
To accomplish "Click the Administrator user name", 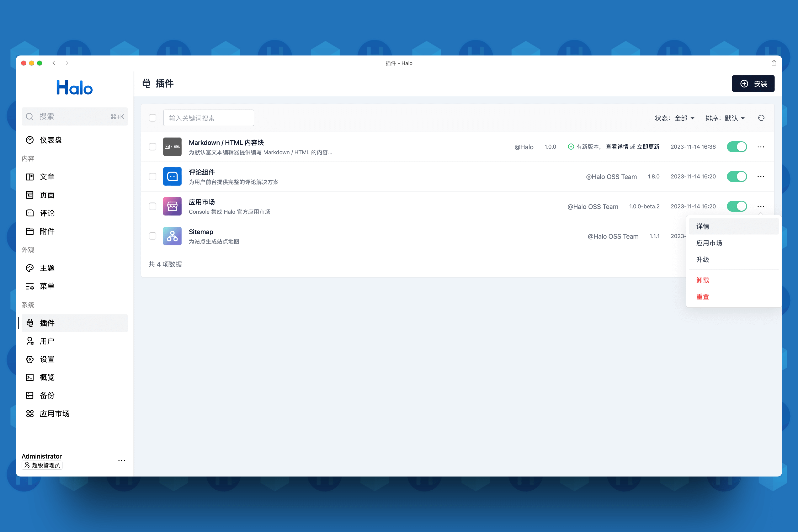I will [42, 456].
